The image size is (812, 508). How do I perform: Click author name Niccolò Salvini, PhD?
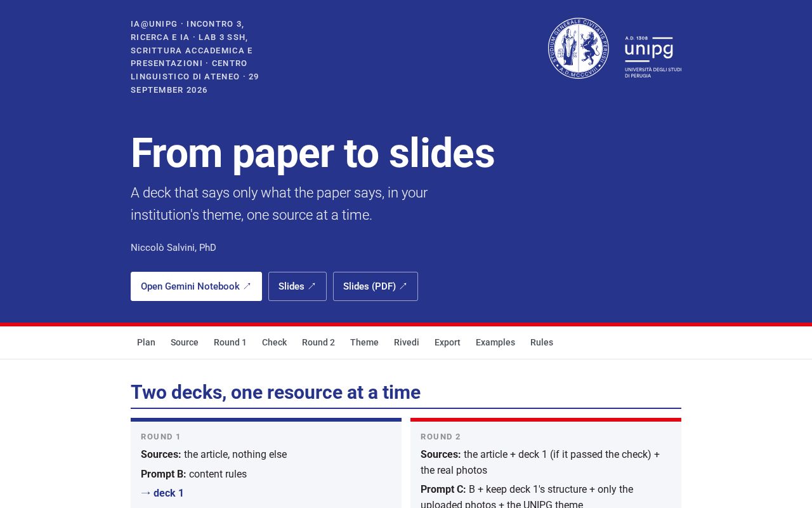pyautogui.click(x=173, y=248)
